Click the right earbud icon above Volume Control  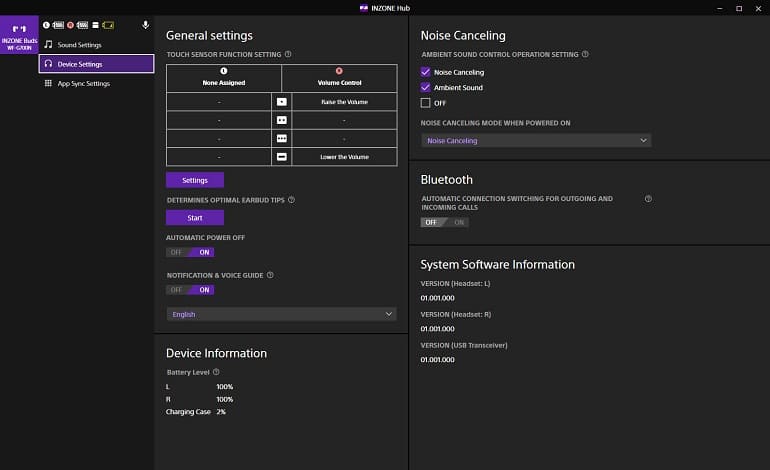point(339,71)
